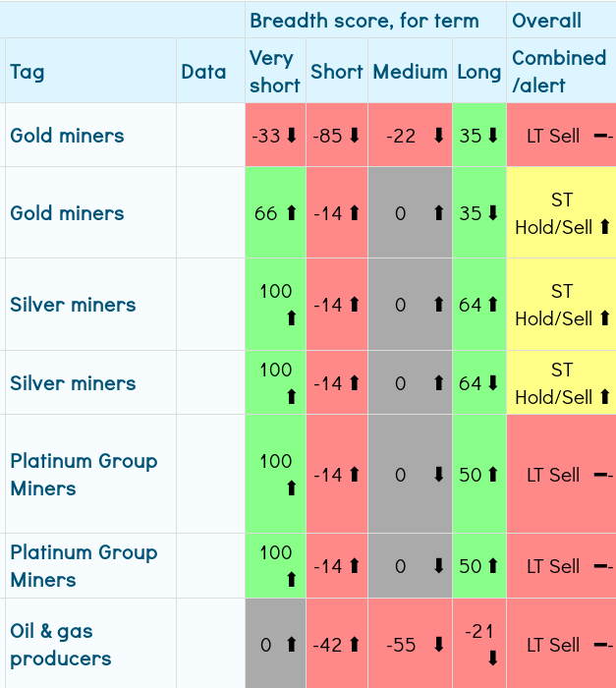The height and width of the screenshot is (688, 616).
Task: Click the down arrow beside -22 score
Action: (x=438, y=136)
